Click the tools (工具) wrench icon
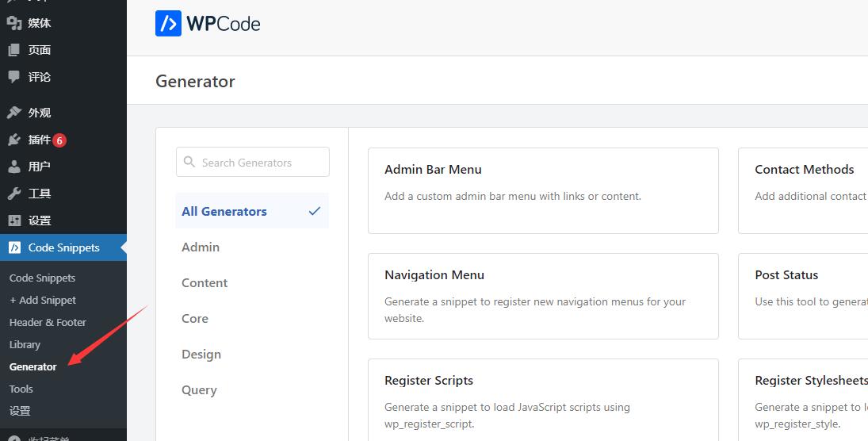This screenshot has width=868, height=441. point(14,194)
